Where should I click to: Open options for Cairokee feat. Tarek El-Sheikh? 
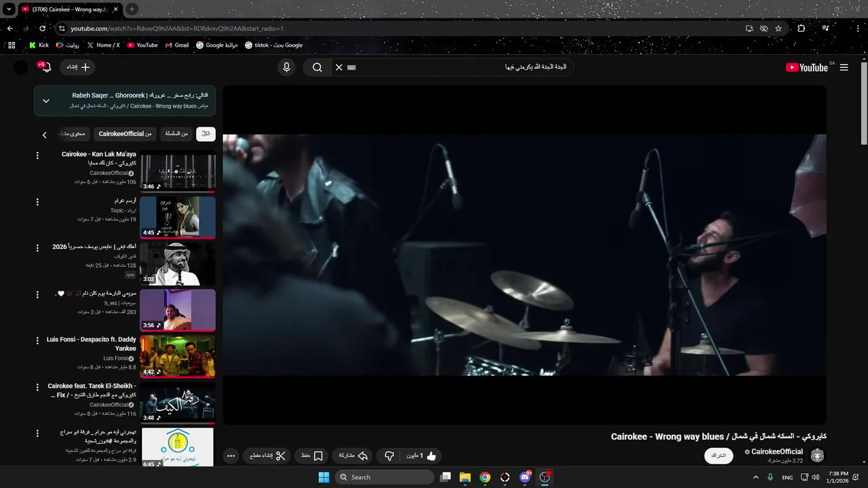pos(37,387)
